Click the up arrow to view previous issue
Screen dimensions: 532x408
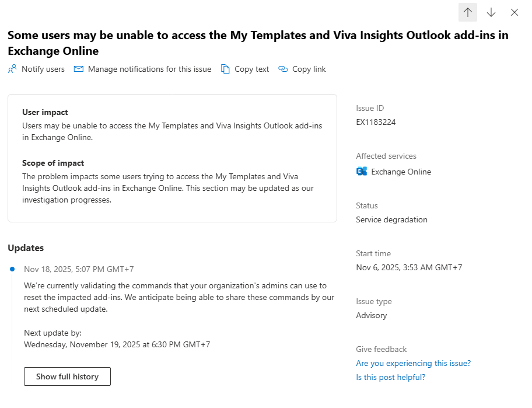coord(467,12)
